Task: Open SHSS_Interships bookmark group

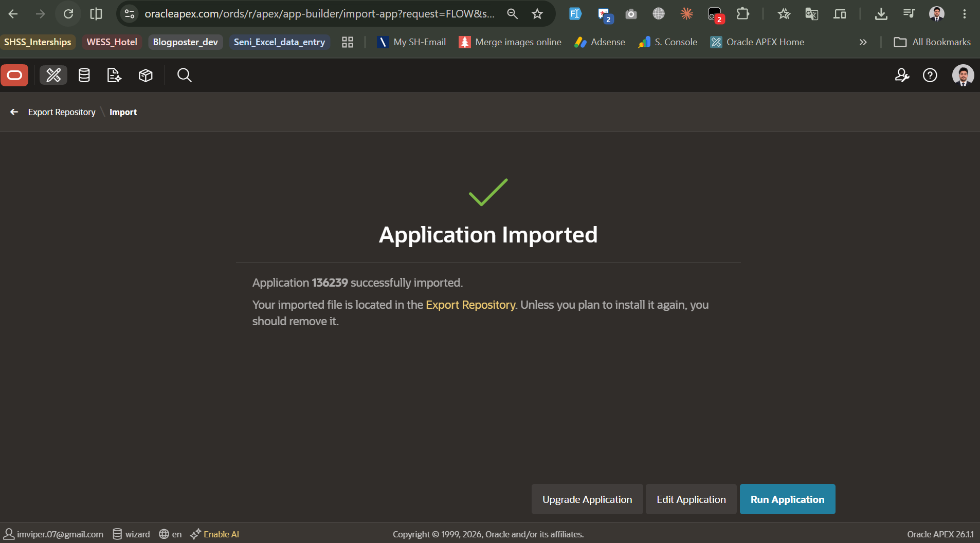Action: [x=38, y=42]
